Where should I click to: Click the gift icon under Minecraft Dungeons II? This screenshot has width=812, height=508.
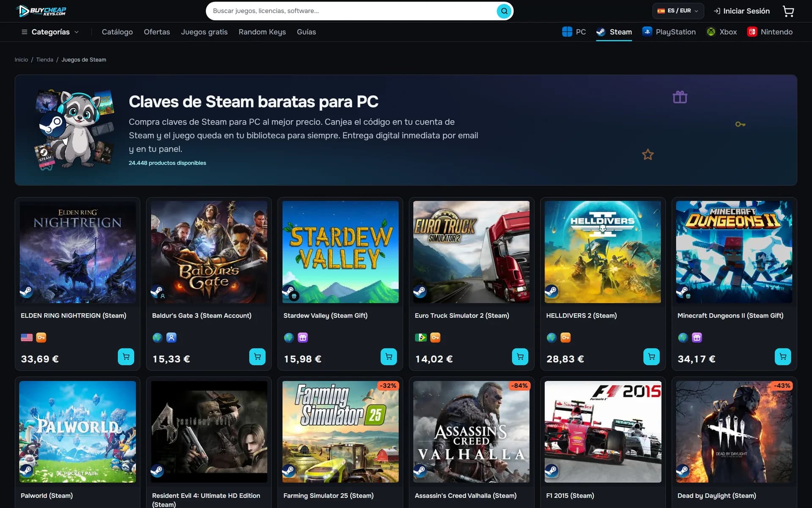point(697,337)
